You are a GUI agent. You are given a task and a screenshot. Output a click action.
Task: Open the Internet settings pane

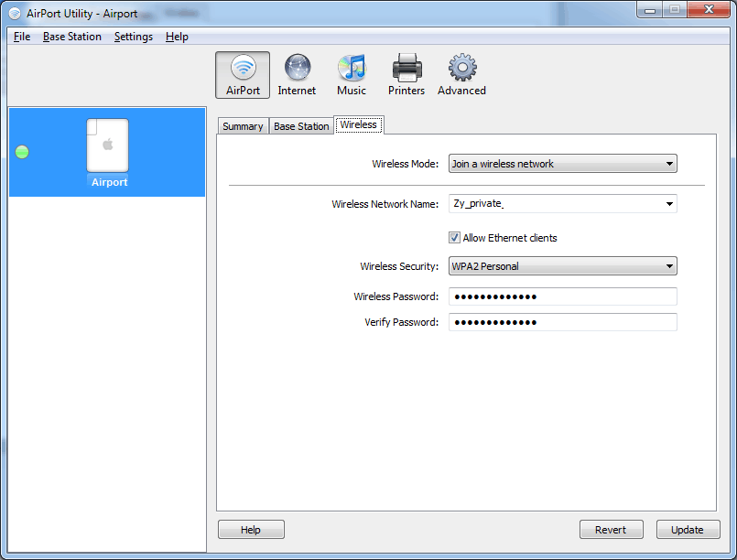pos(297,75)
